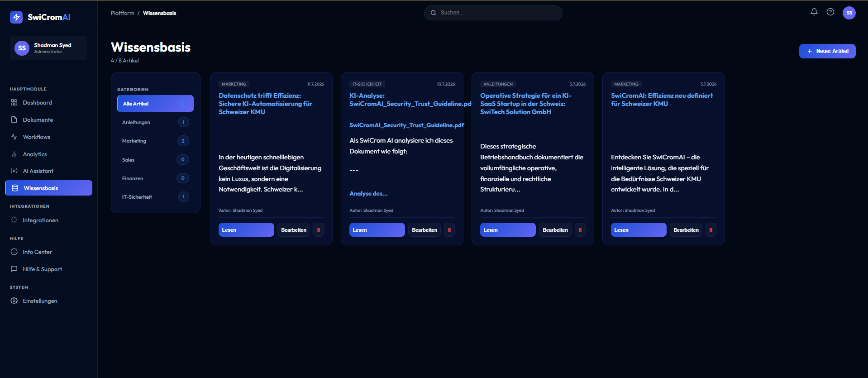
Task: Click the MARKETING tag dated 11.7.2026
Action: 234,84
